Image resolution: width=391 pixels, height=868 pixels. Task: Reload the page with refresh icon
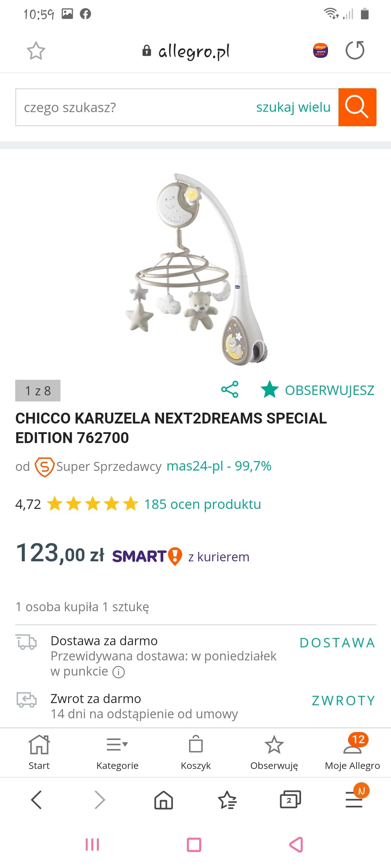355,50
